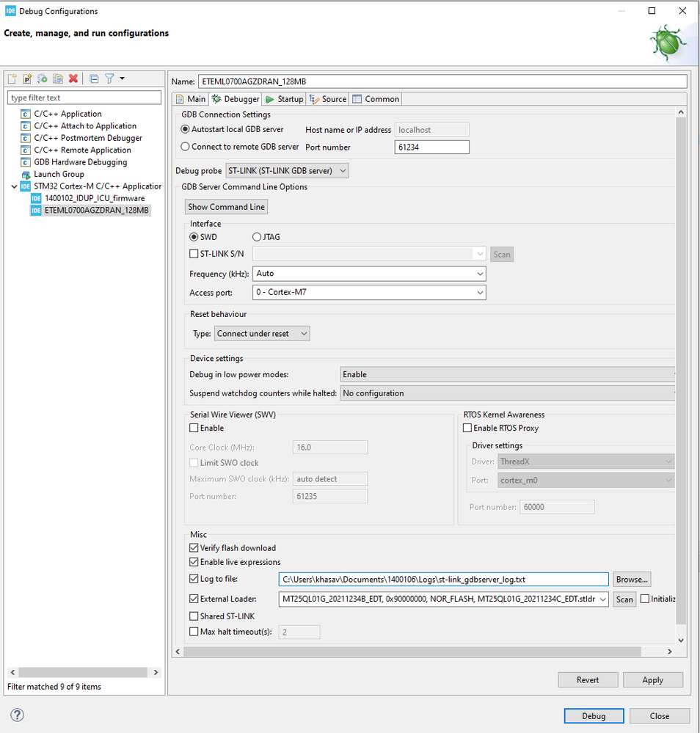Open External Loader dropdown list
The width and height of the screenshot is (700, 733).
602,599
